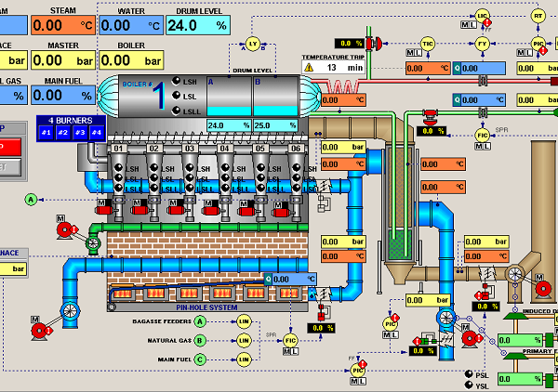Toggle the L box under the gas line FIC

486,146
